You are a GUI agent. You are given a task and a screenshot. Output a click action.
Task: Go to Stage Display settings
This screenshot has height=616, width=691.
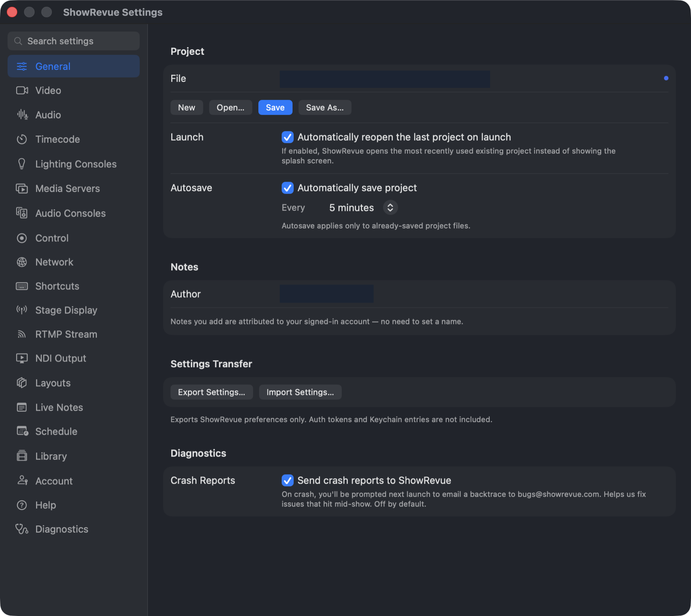point(73,310)
